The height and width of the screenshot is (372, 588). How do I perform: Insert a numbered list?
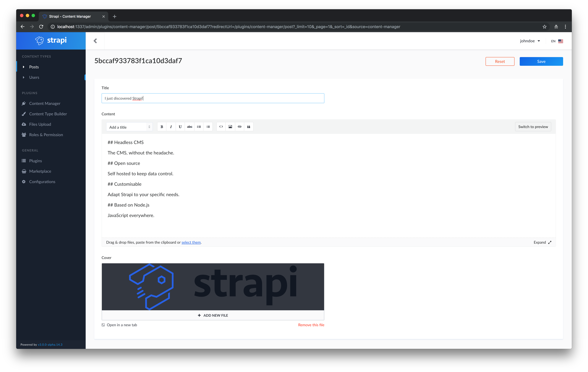tap(208, 127)
